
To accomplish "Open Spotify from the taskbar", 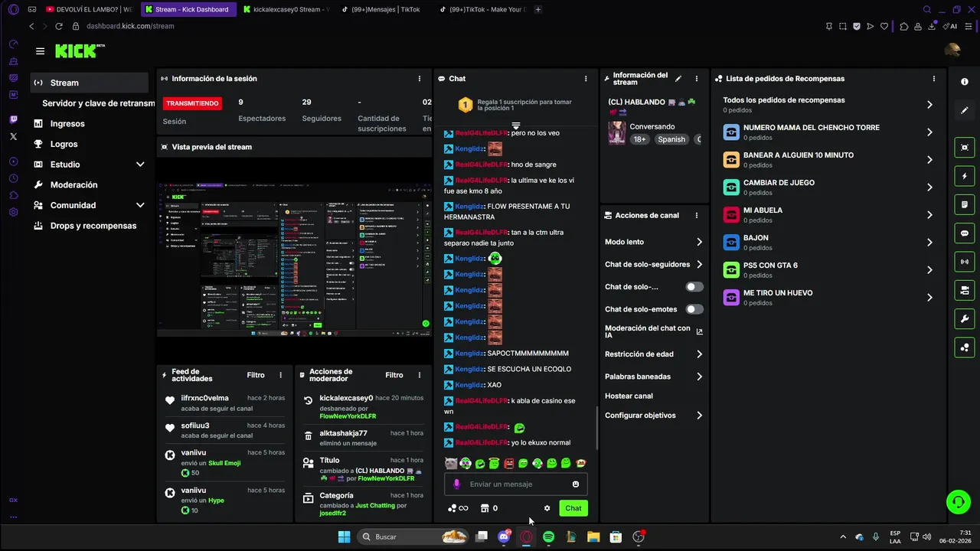I will (x=549, y=537).
